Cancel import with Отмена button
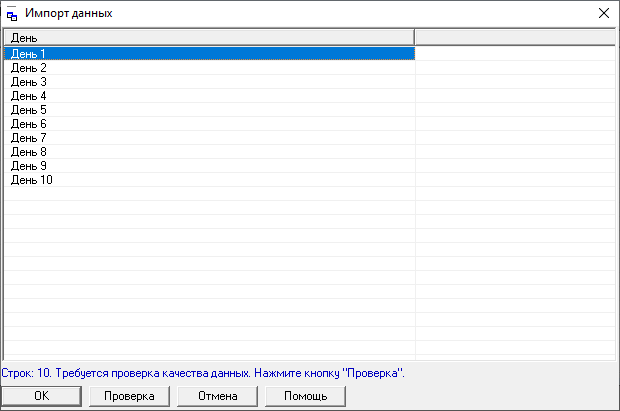 [x=217, y=396]
